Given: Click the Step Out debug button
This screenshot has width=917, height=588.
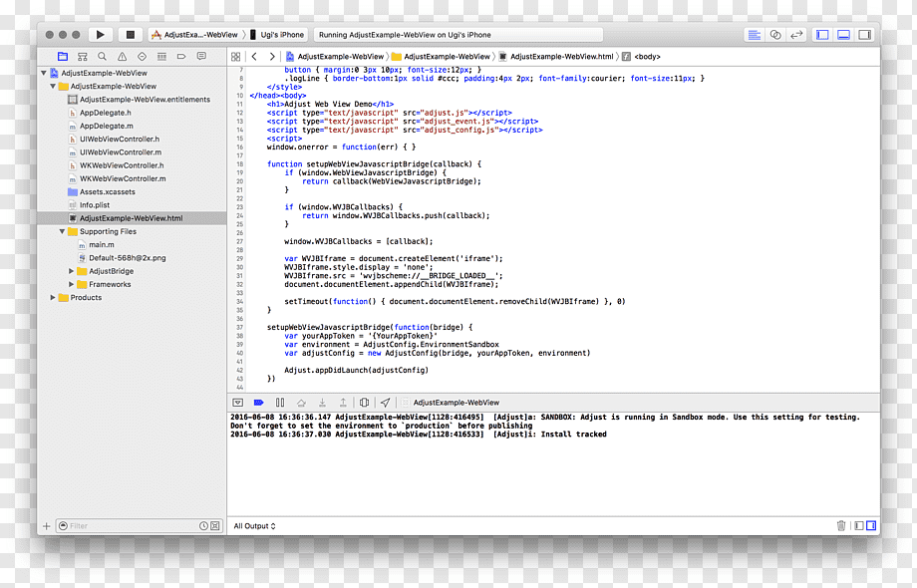Looking at the screenshot, I should point(343,403).
